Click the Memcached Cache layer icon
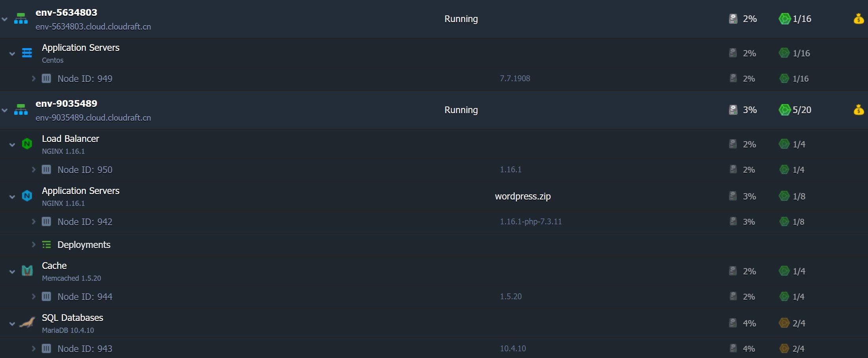 (27, 270)
